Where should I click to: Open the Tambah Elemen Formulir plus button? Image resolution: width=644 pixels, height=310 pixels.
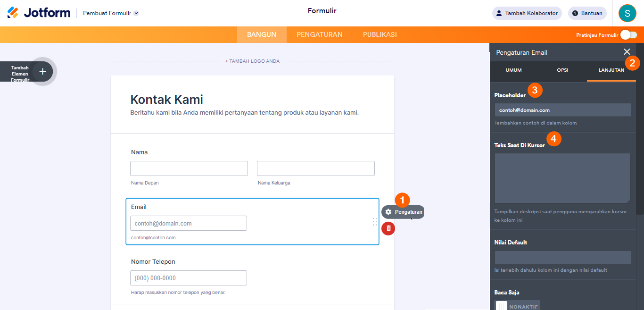[x=42, y=71]
